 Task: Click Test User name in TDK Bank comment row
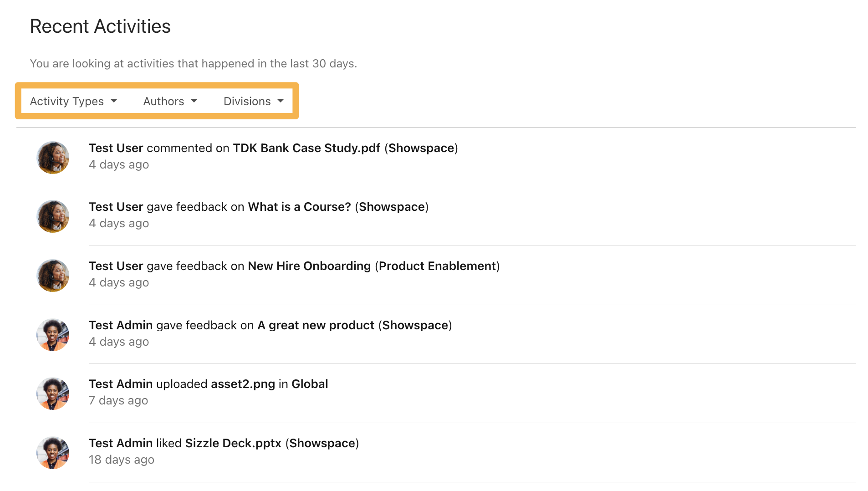point(116,148)
